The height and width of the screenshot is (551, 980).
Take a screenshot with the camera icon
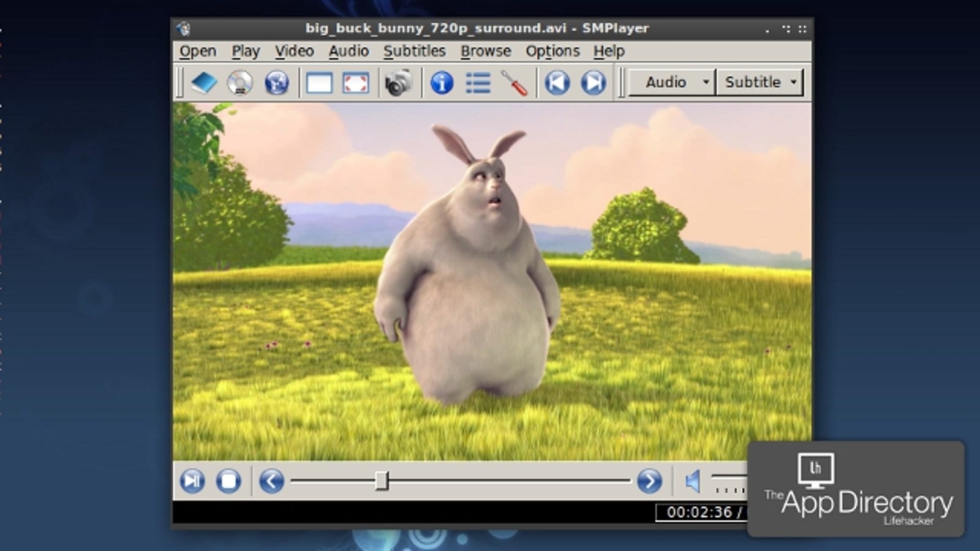point(398,83)
